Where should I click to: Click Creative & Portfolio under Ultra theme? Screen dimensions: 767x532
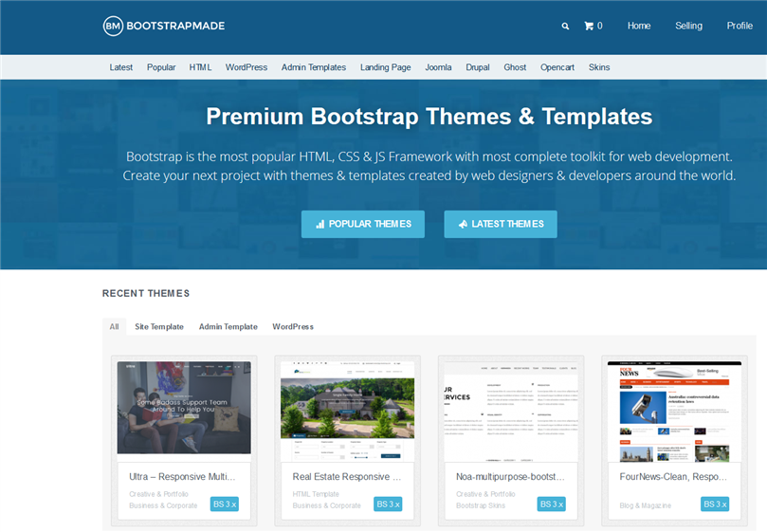[x=158, y=494]
